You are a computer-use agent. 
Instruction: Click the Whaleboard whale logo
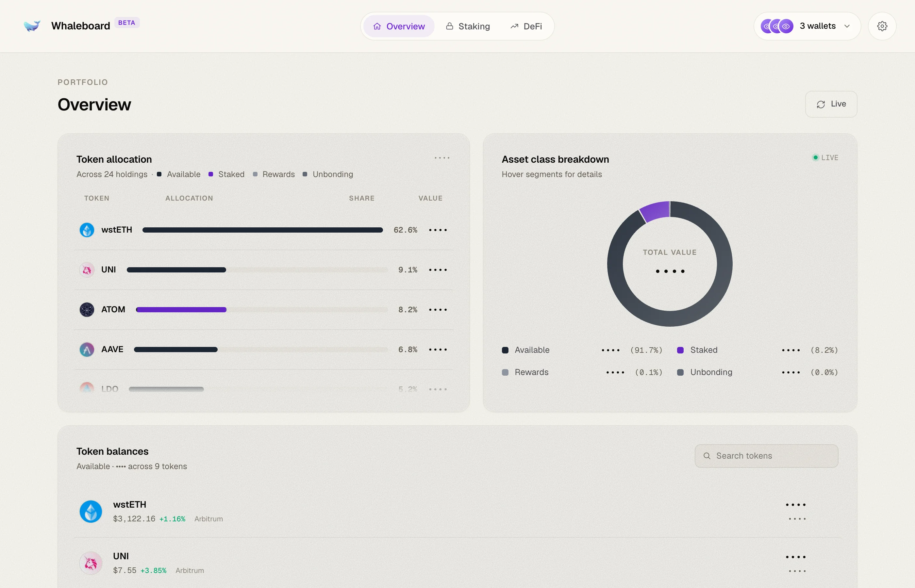(x=32, y=26)
